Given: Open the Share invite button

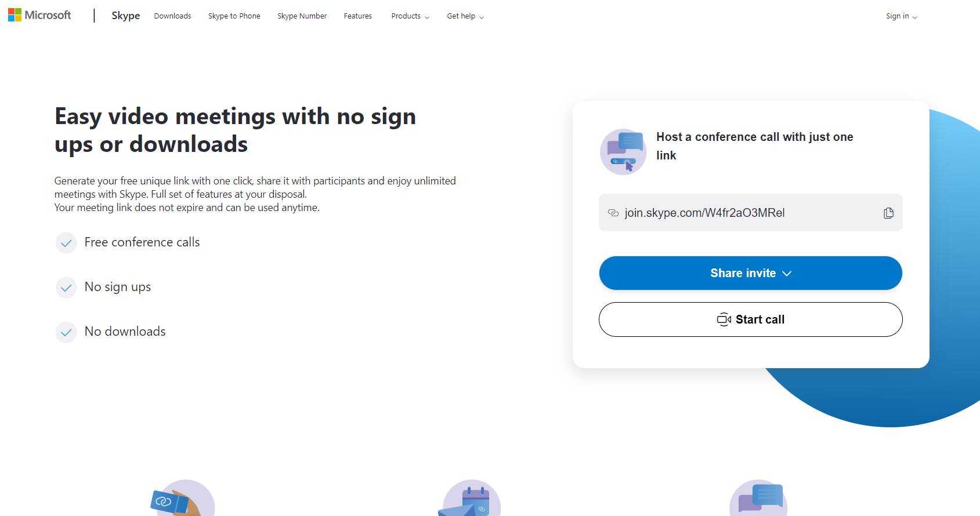Looking at the screenshot, I should pos(751,273).
